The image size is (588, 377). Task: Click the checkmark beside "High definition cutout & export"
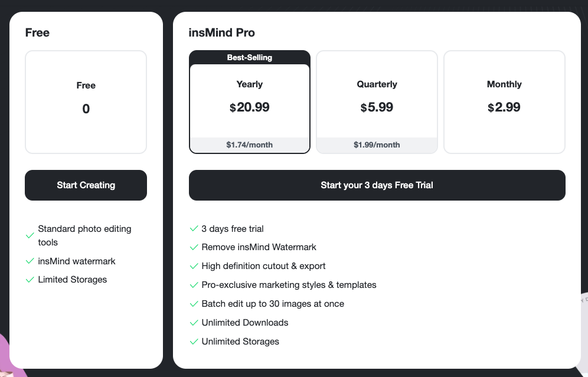point(194,266)
